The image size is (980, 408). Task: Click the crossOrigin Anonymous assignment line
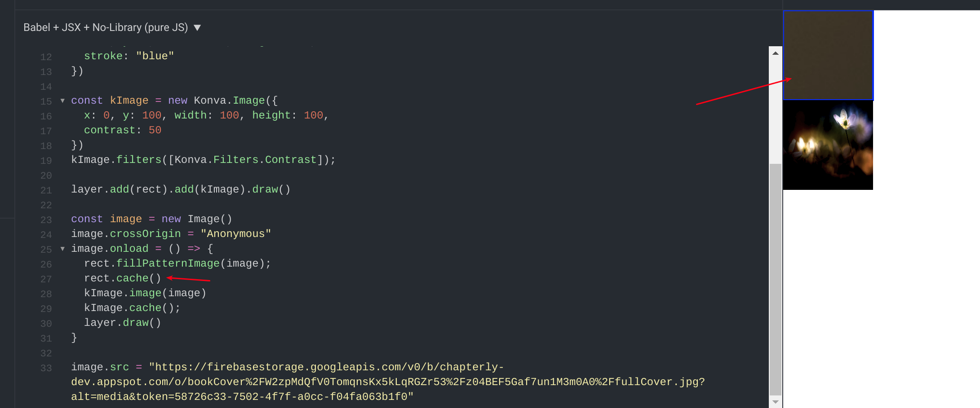click(x=171, y=233)
